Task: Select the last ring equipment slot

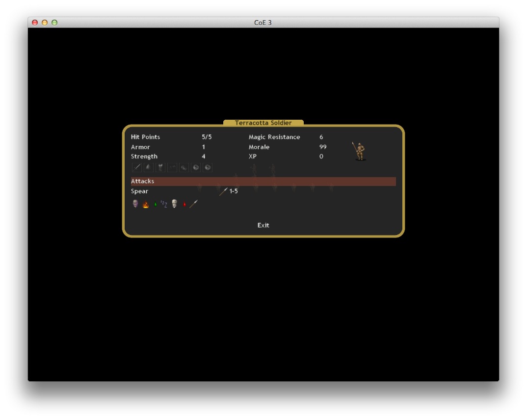Action: (208, 167)
